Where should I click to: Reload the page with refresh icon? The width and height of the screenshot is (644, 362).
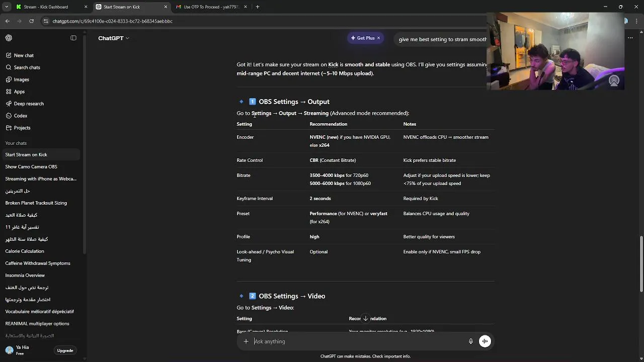[32, 21]
